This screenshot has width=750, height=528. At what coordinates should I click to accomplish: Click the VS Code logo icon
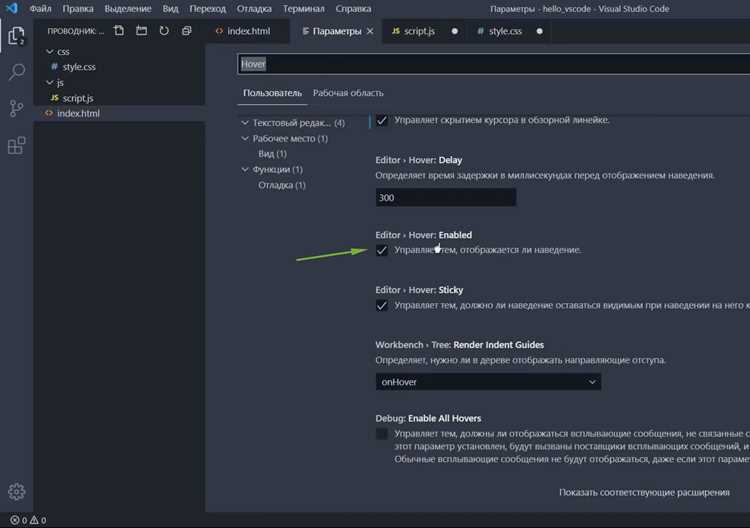pos(11,8)
